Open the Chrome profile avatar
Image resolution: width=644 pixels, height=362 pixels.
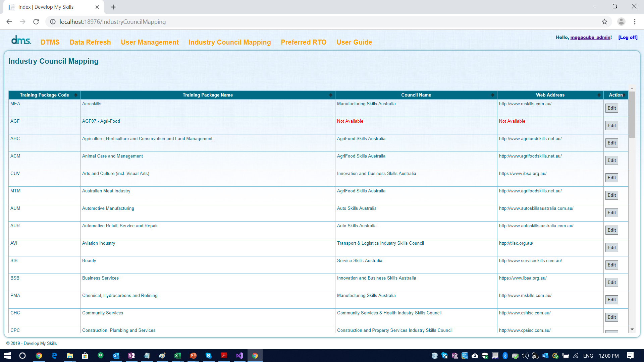click(x=621, y=22)
